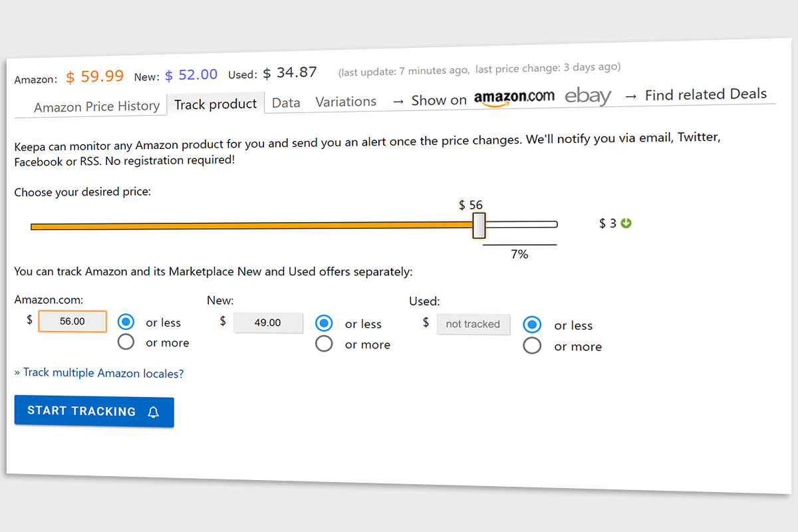Screen dimensions: 798x532
Task: Open the product on amazon.com logo
Action: tap(514, 98)
